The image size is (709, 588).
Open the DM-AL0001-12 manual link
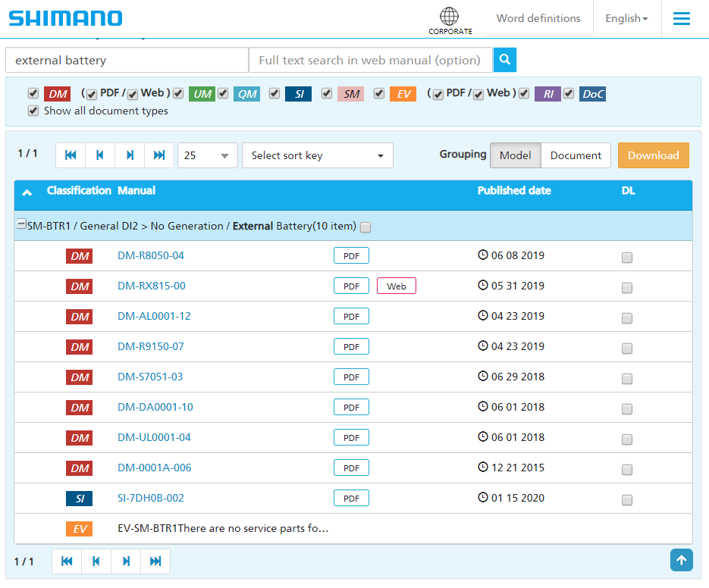tap(154, 317)
